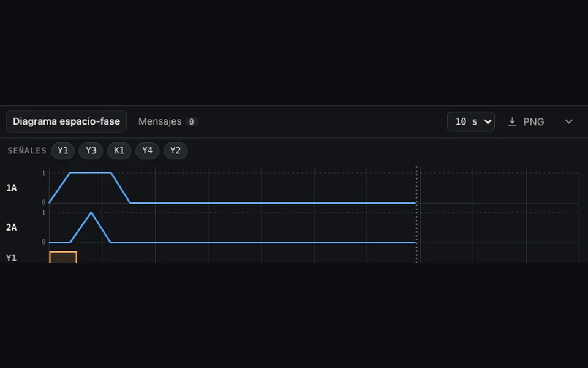The width and height of the screenshot is (588, 368).
Task: Open the Diagrama espacio-fase tab
Action: (66, 121)
